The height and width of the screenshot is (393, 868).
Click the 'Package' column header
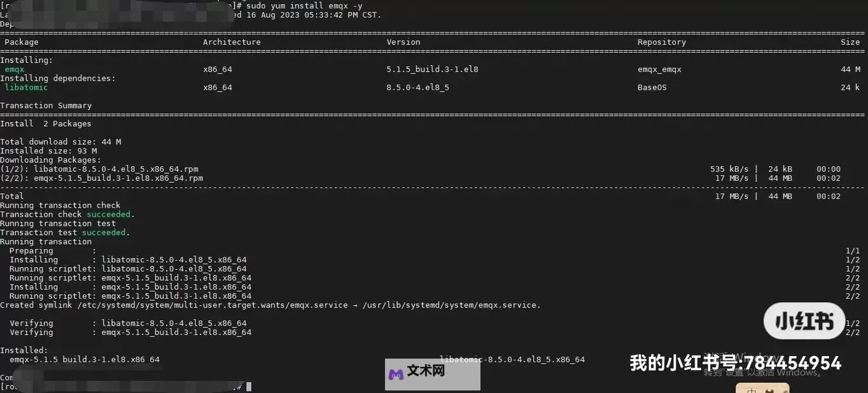[22, 42]
